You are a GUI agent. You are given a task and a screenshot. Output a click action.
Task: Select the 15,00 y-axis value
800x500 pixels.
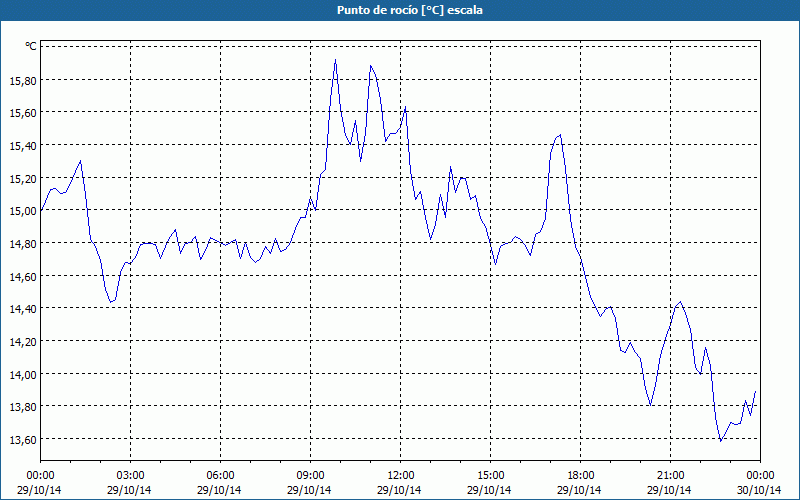[23, 211]
